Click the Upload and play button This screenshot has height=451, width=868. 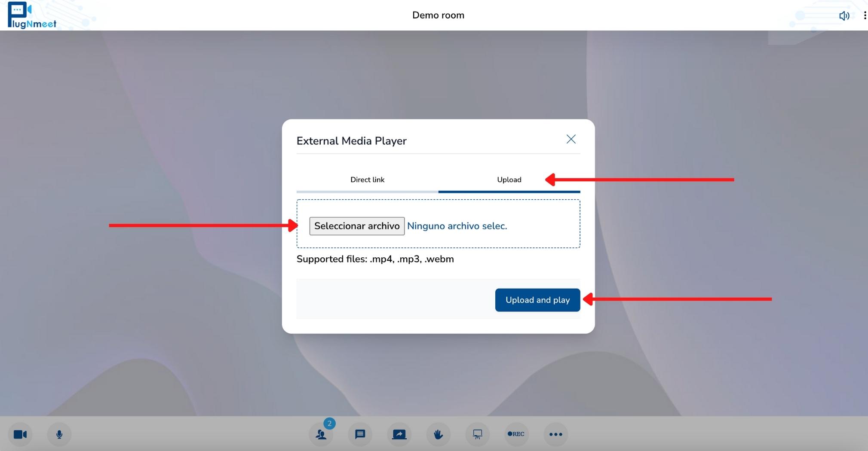(x=538, y=300)
